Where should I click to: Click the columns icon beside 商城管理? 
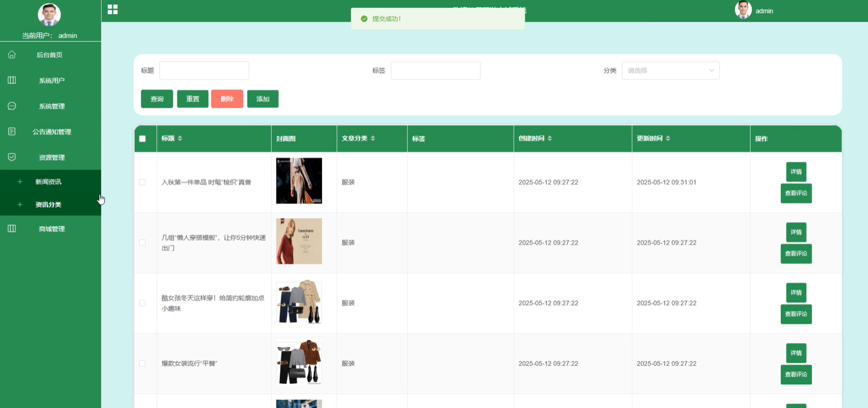coord(12,228)
